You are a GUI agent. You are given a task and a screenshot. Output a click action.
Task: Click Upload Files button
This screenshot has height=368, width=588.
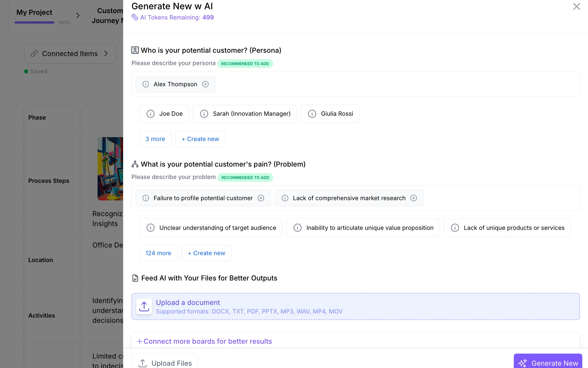[165, 363]
